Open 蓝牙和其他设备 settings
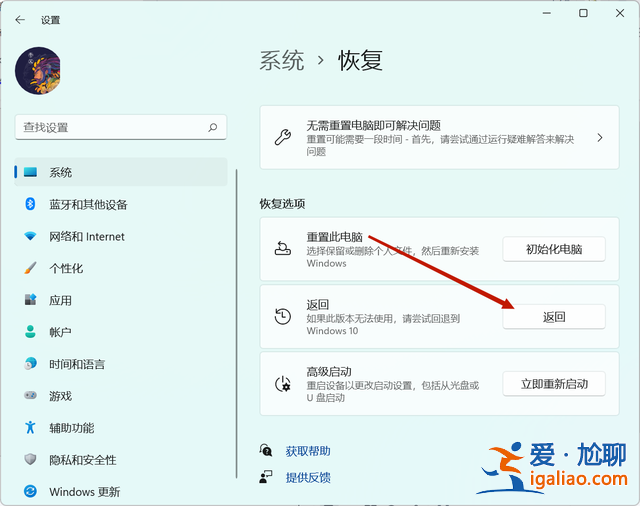Image resolution: width=640 pixels, height=506 pixels. pyautogui.click(x=121, y=204)
